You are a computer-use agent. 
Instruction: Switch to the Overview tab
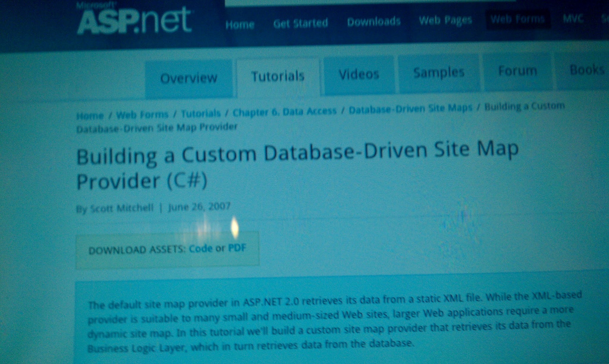tap(189, 78)
